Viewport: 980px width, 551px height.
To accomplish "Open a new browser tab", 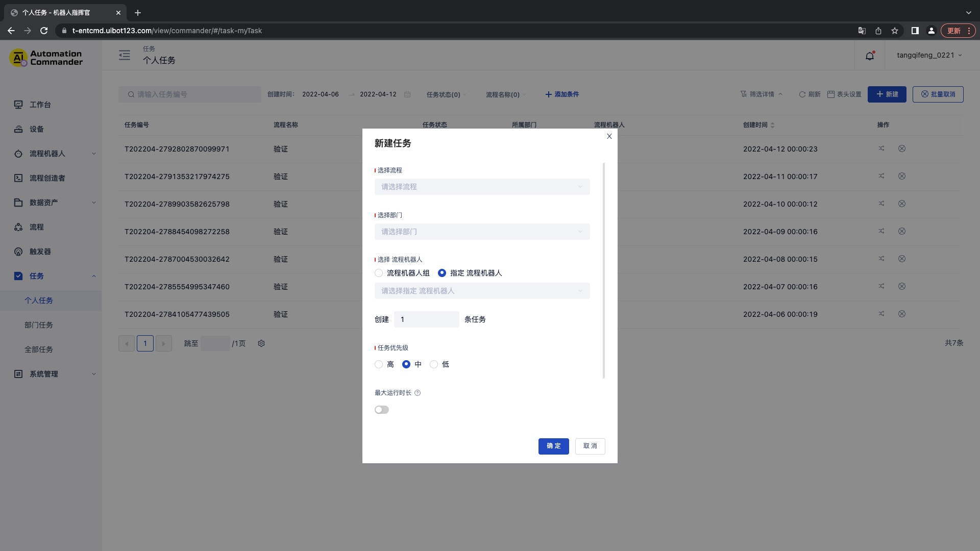I will pos(138,13).
